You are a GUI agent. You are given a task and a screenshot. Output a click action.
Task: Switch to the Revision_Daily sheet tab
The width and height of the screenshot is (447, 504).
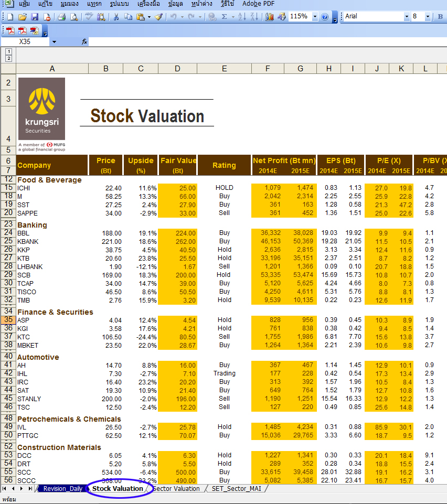coord(62,488)
